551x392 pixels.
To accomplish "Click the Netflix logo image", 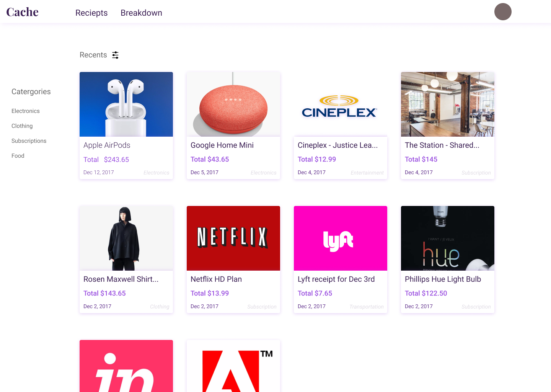I will (x=233, y=238).
